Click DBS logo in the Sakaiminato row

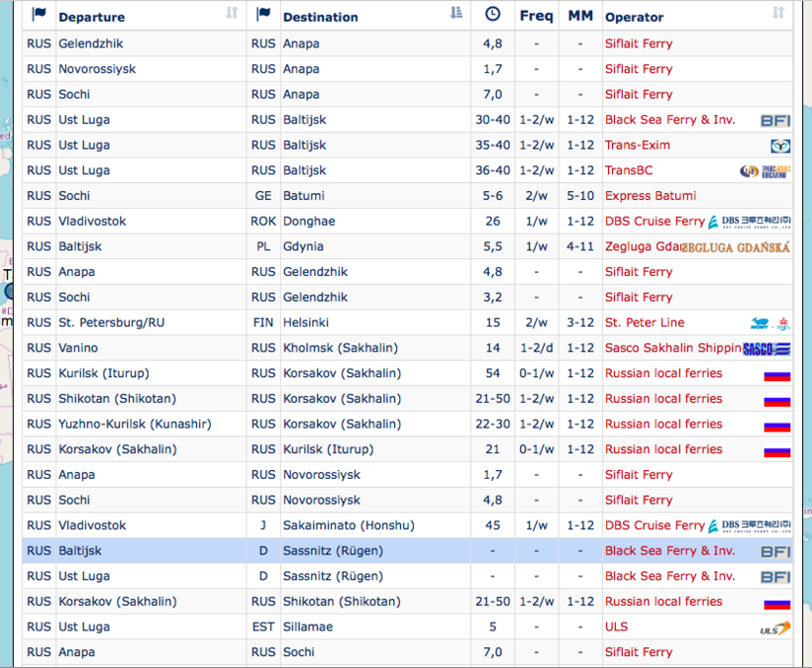[x=750, y=526]
